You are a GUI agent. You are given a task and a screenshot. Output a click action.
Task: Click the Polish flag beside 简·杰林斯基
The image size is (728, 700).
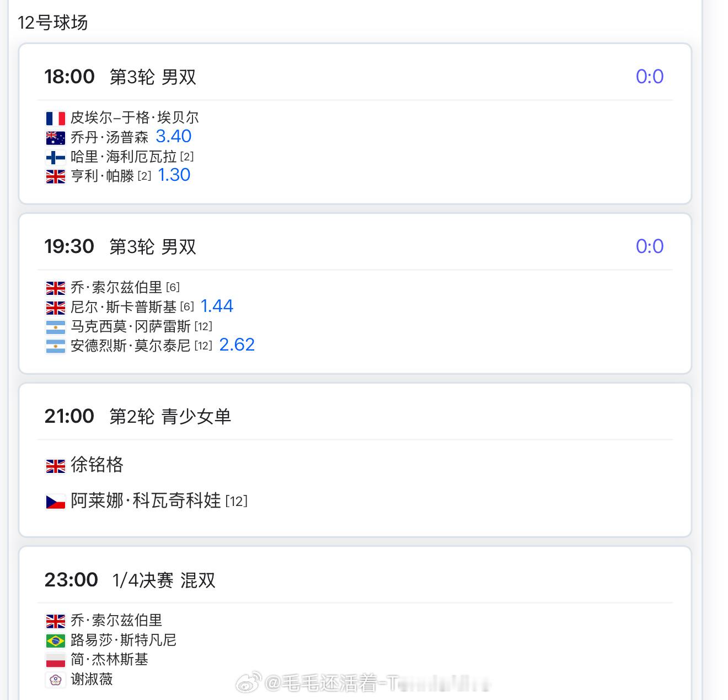click(x=55, y=660)
